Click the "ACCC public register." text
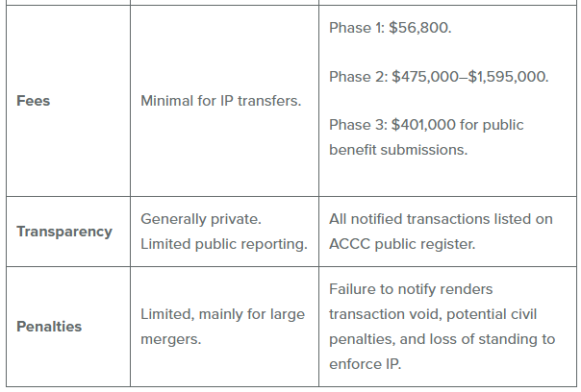This screenshot has width=581, height=392. click(x=399, y=244)
